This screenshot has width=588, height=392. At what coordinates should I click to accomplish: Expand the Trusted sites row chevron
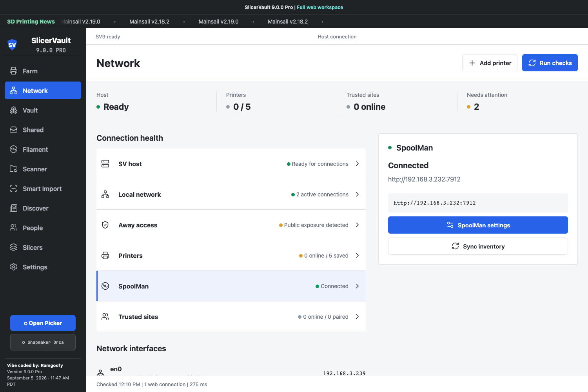click(357, 317)
